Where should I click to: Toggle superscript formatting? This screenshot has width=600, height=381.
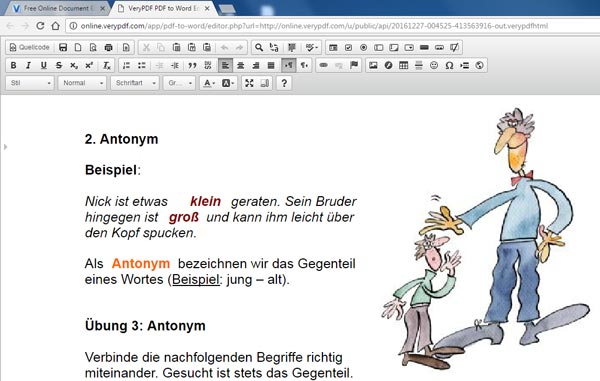pos(89,65)
